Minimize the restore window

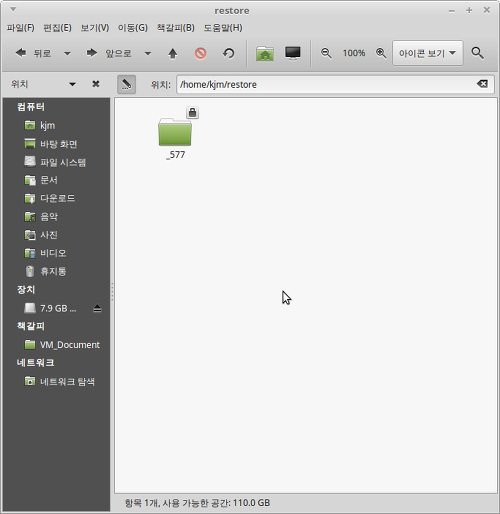point(452,11)
